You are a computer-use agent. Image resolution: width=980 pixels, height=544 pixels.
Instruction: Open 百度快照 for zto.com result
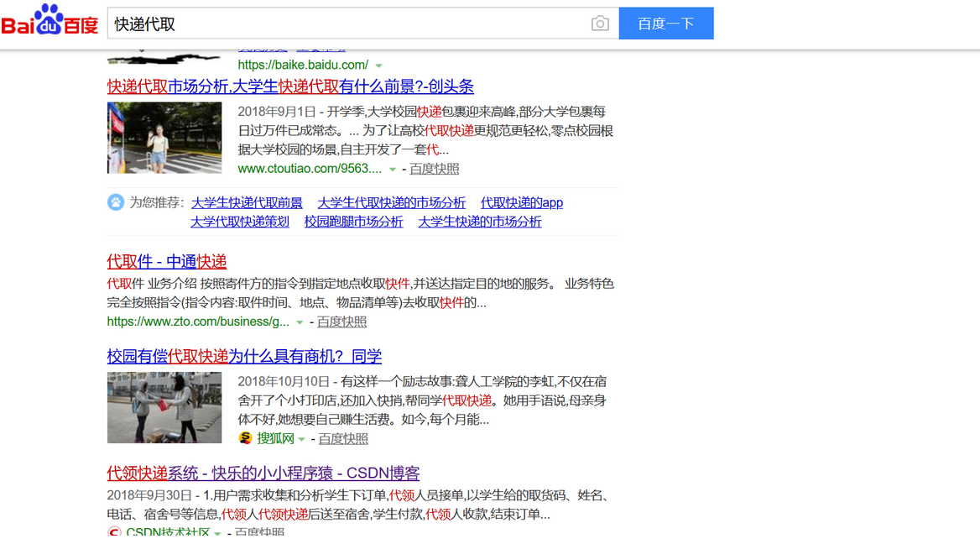[x=341, y=322]
